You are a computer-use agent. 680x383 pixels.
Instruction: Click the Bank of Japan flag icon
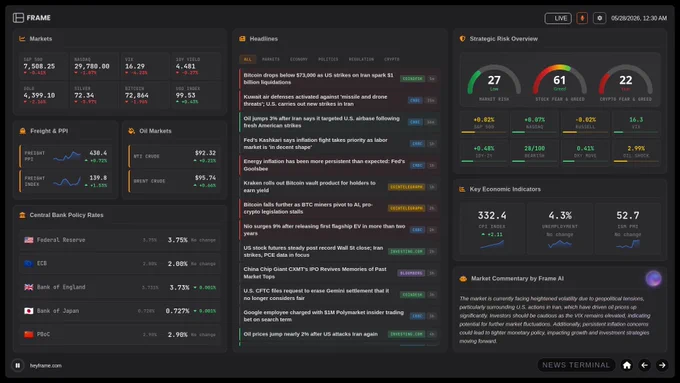(29, 311)
